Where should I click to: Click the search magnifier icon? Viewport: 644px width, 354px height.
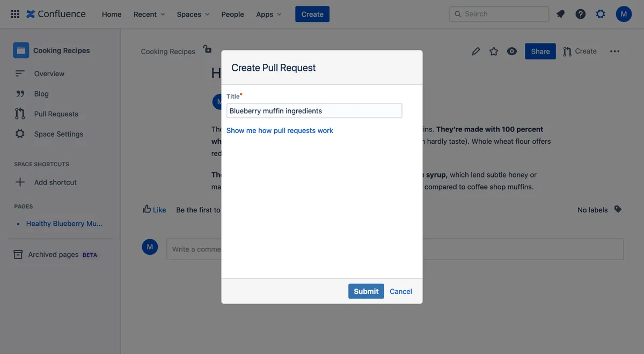click(458, 14)
